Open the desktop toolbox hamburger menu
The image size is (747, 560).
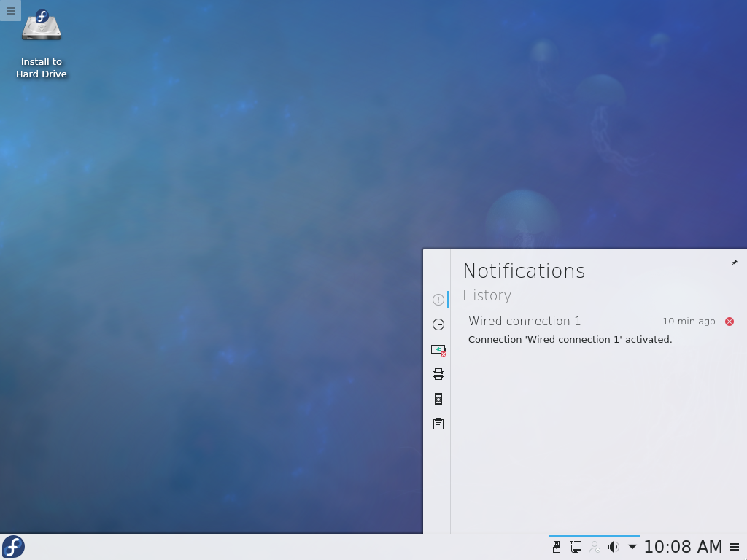point(10,10)
